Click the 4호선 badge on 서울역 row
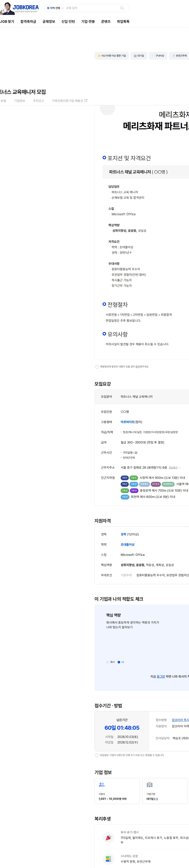The image size is (189, 868). click(x=134, y=484)
